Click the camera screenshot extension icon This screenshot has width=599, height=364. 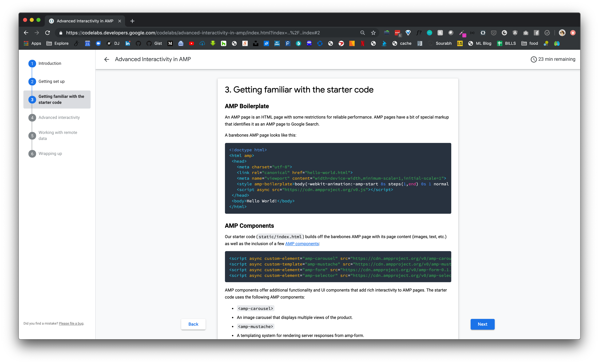click(526, 33)
